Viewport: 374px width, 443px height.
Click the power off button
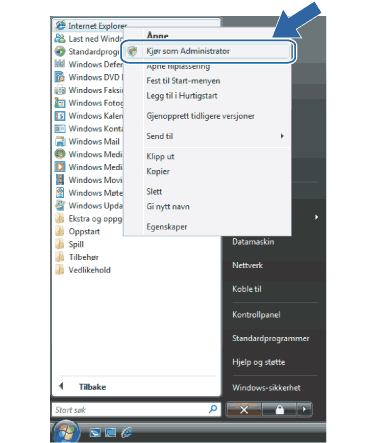tap(244, 409)
